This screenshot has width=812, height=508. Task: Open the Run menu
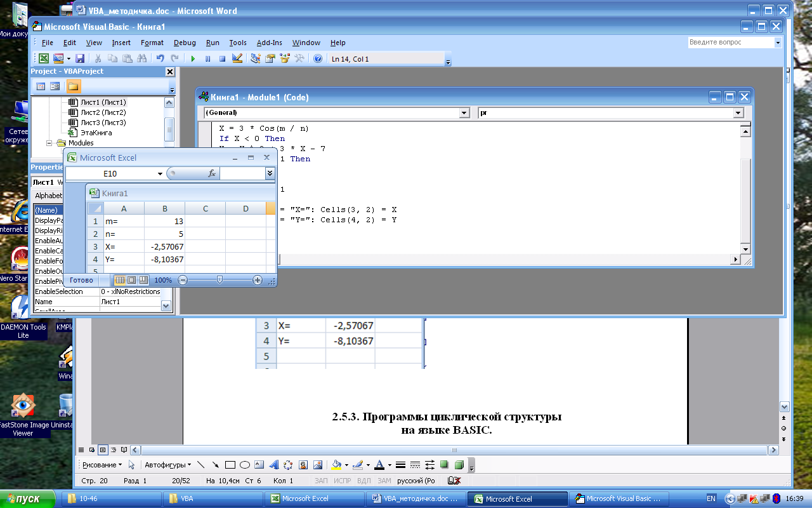point(213,43)
